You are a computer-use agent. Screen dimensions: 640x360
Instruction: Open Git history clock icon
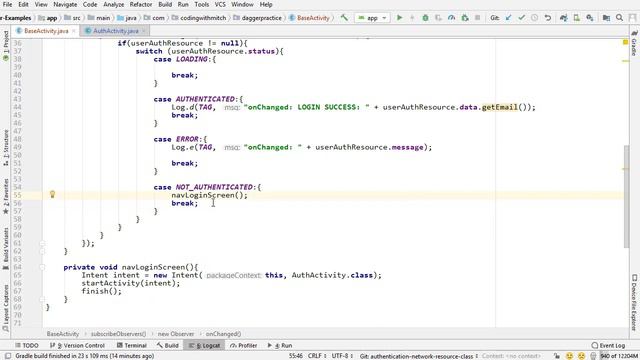pos(535,18)
